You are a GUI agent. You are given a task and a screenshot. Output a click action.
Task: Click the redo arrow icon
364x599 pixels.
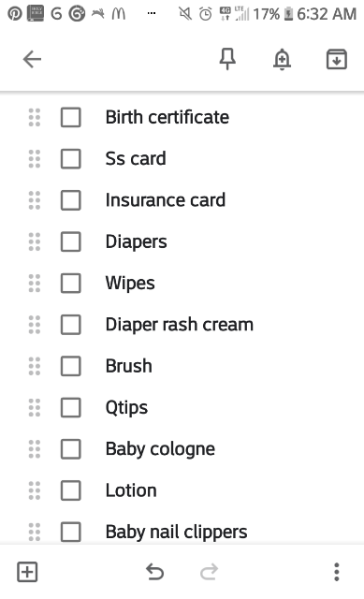point(209,572)
